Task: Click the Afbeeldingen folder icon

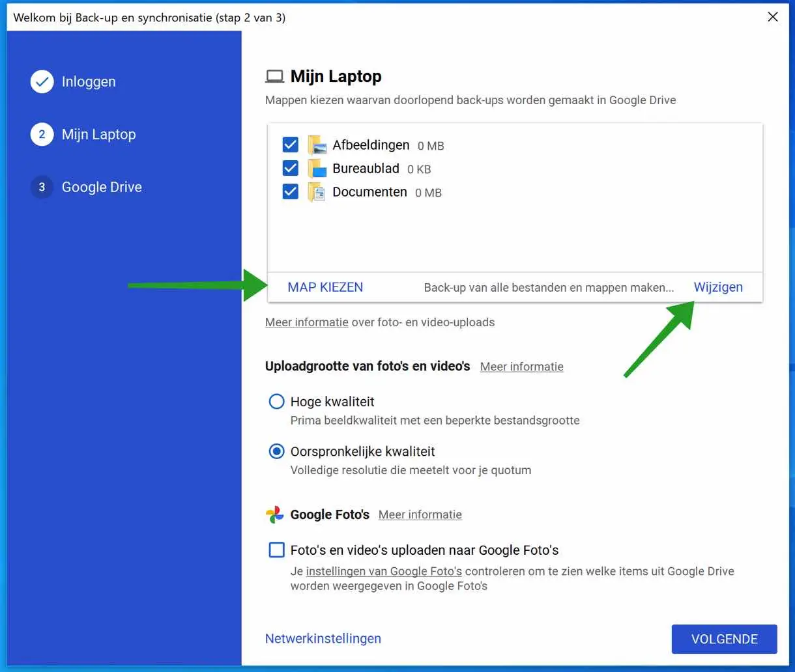Action: coord(317,145)
